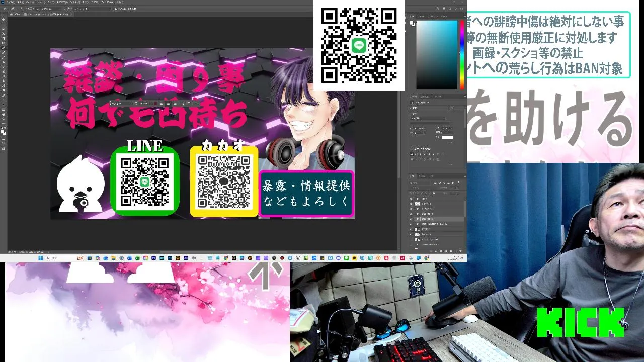Hide the currently selected highlighted text layer
This screenshot has height=362, width=644.
tap(411, 219)
